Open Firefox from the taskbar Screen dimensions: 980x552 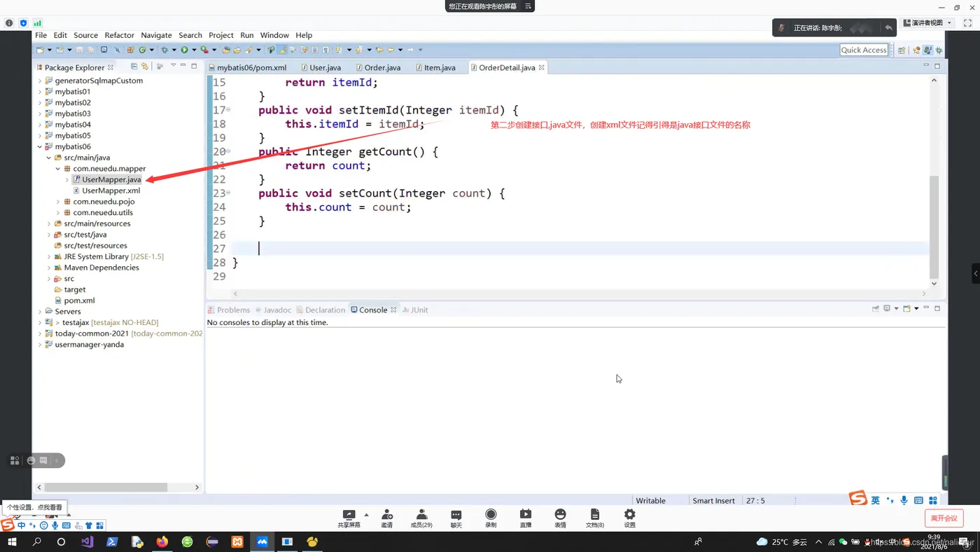click(162, 541)
